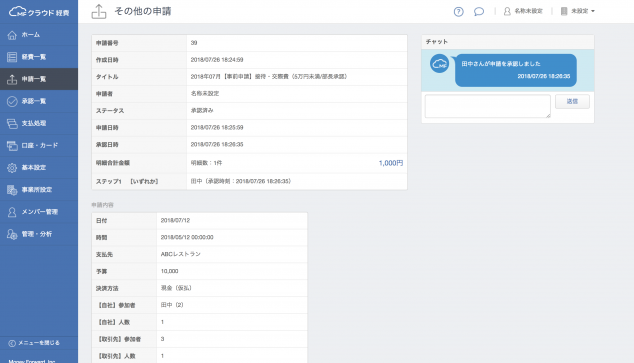Open the ホーム home icon in sidebar
The height and width of the screenshot is (363, 634).
click(x=12, y=35)
